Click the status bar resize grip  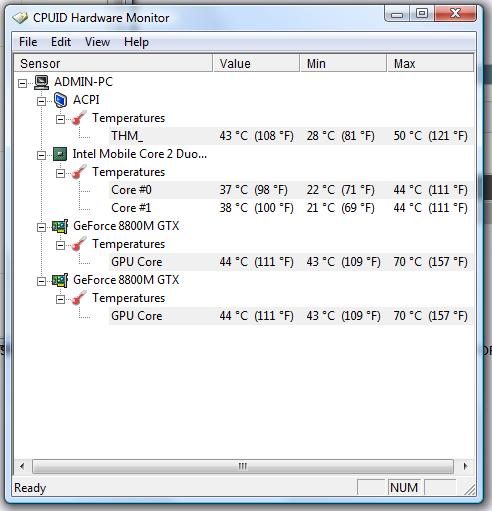pos(470,490)
